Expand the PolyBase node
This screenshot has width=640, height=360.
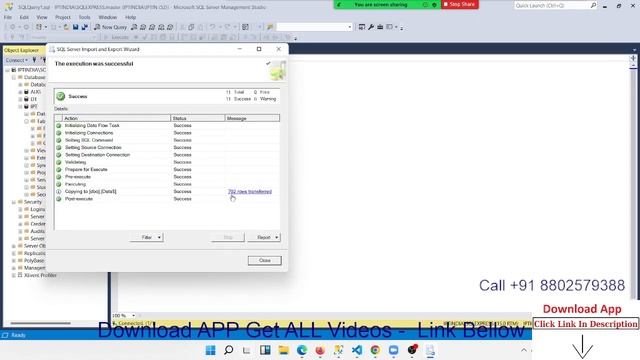pyautogui.click(x=13, y=261)
